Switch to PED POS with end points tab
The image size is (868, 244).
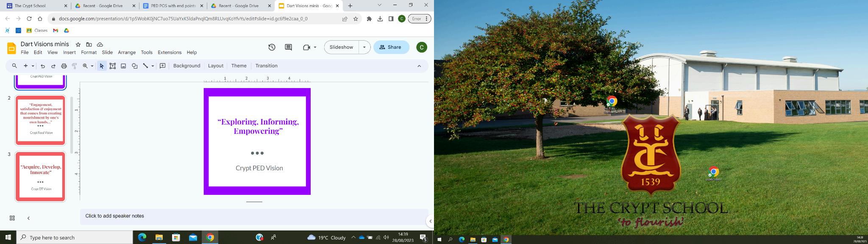click(173, 6)
